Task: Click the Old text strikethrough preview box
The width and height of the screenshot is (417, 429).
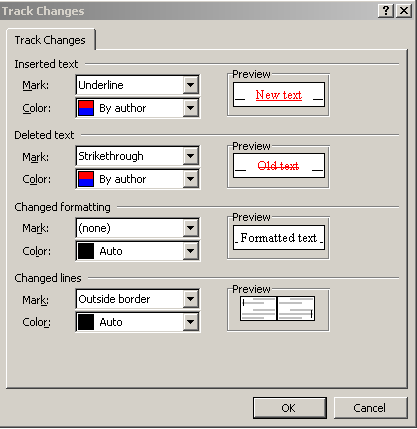Action: click(279, 166)
